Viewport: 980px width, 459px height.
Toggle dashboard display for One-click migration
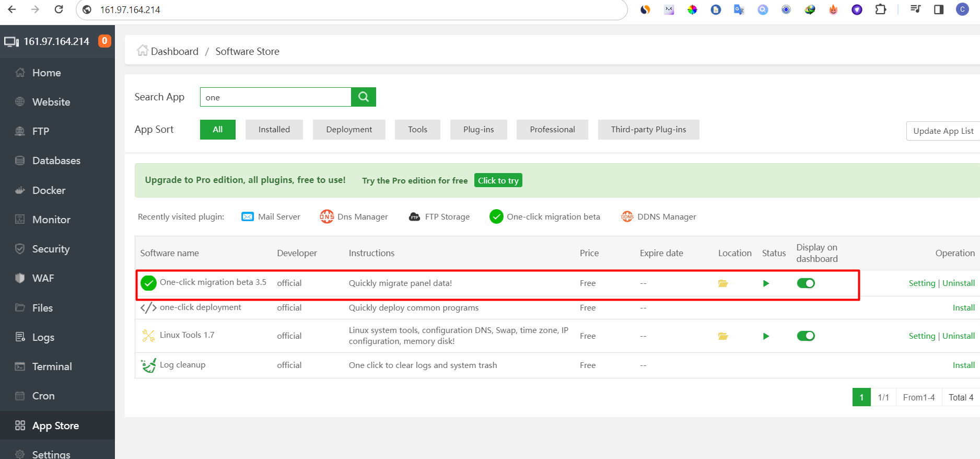[x=806, y=283]
